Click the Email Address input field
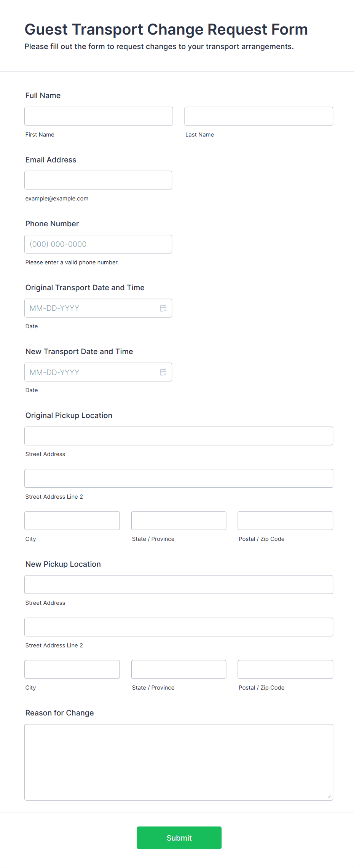This screenshot has width=354, height=868. (x=98, y=180)
